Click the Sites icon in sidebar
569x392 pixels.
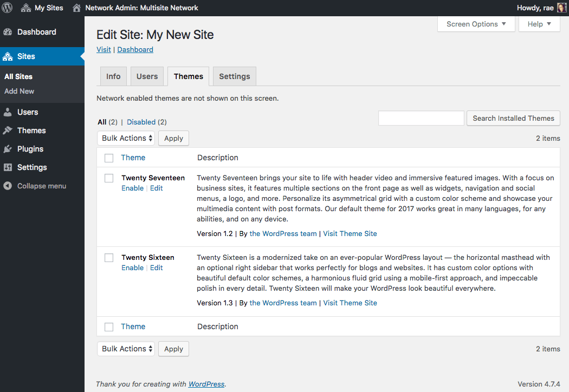point(8,56)
